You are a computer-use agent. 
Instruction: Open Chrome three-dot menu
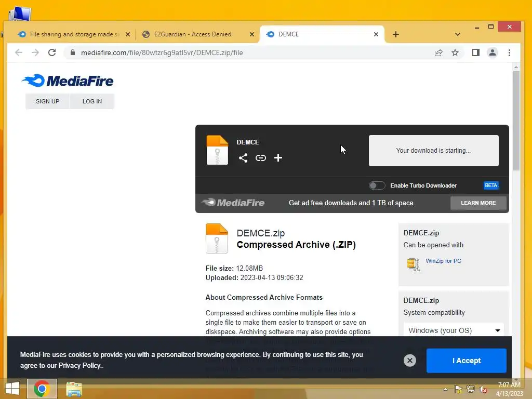(x=509, y=52)
